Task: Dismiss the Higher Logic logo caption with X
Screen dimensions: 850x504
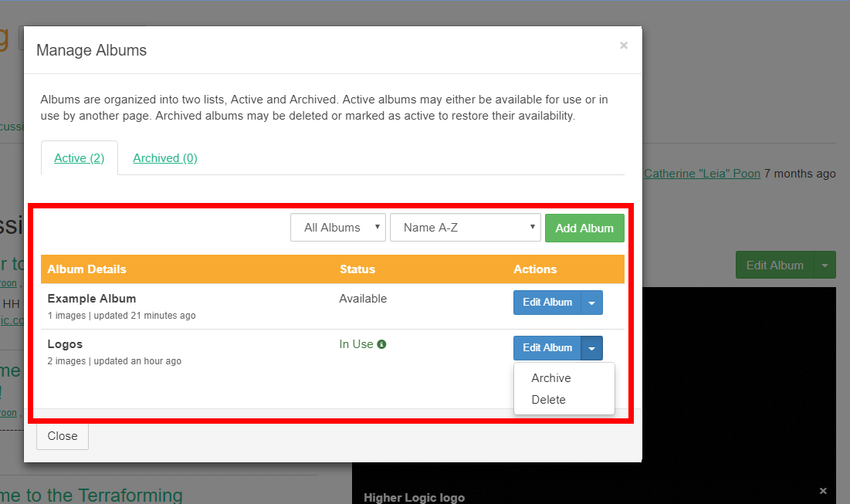Action: click(823, 491)
